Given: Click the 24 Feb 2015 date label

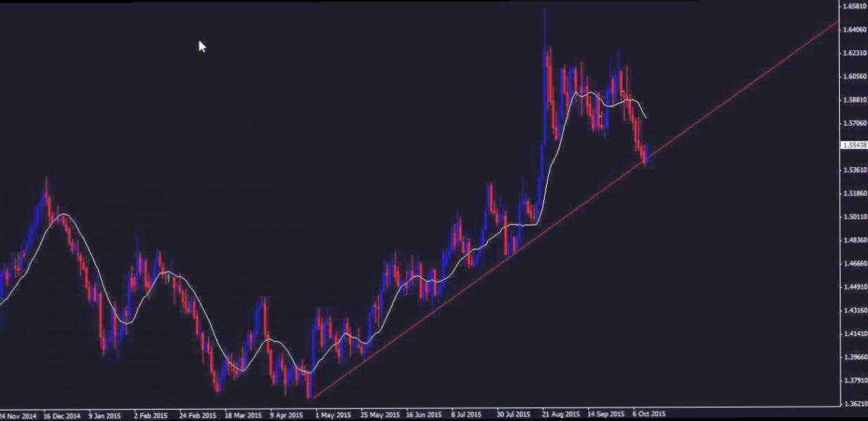Looking at the screenshot, I should [x=198, y=415].
